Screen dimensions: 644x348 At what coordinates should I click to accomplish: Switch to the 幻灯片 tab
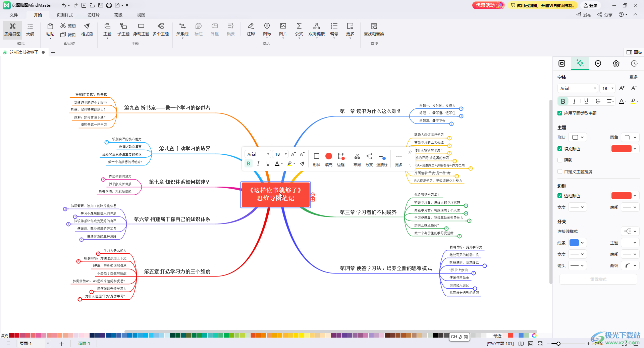point(94,15)
